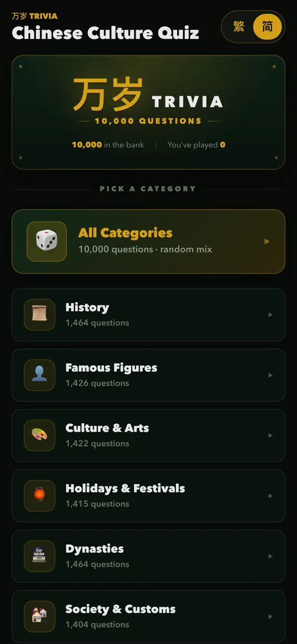The image size is (297, 644).
Task: Click the Chinese Culture Quiz title
Action: pyautogui.click(x=105, y=33)
